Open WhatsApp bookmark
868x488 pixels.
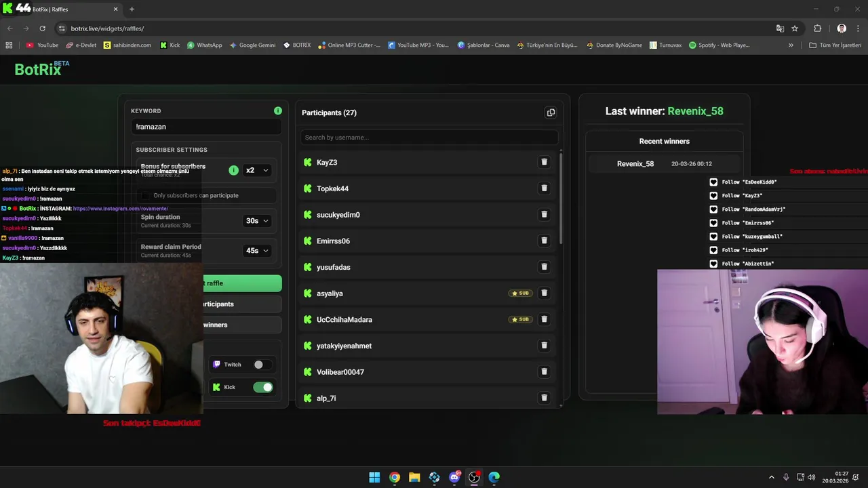click(205, 45)
